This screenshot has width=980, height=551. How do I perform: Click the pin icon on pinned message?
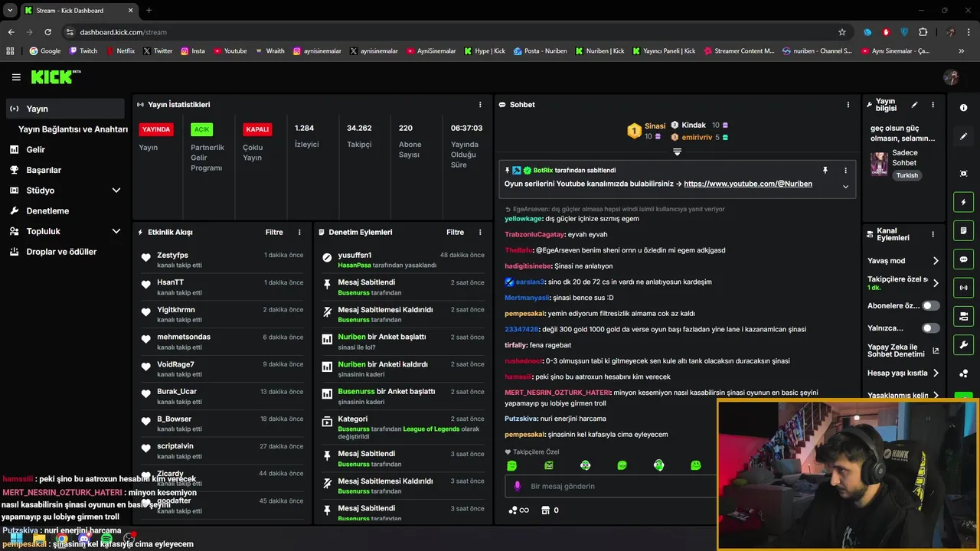point(825,171)
